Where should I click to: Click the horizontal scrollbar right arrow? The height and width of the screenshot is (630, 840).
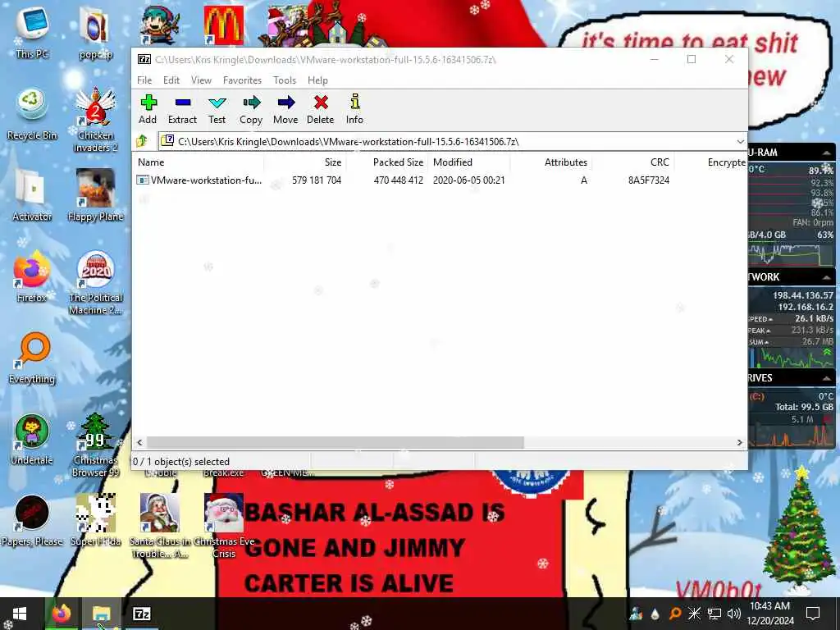click(740, 442)
